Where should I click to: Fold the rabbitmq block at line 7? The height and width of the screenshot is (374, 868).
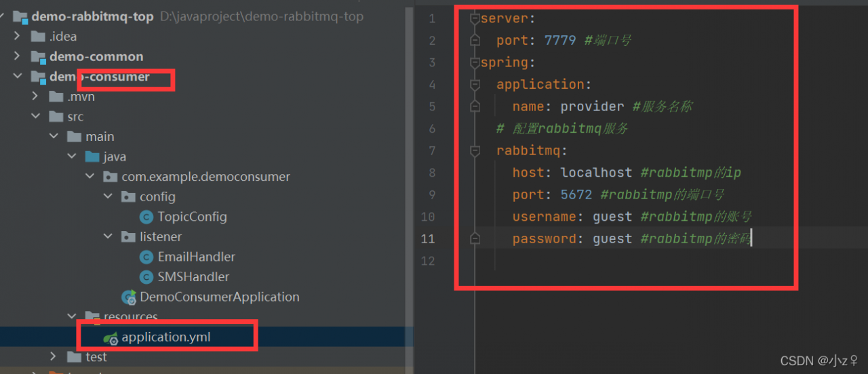click(475, 150)
